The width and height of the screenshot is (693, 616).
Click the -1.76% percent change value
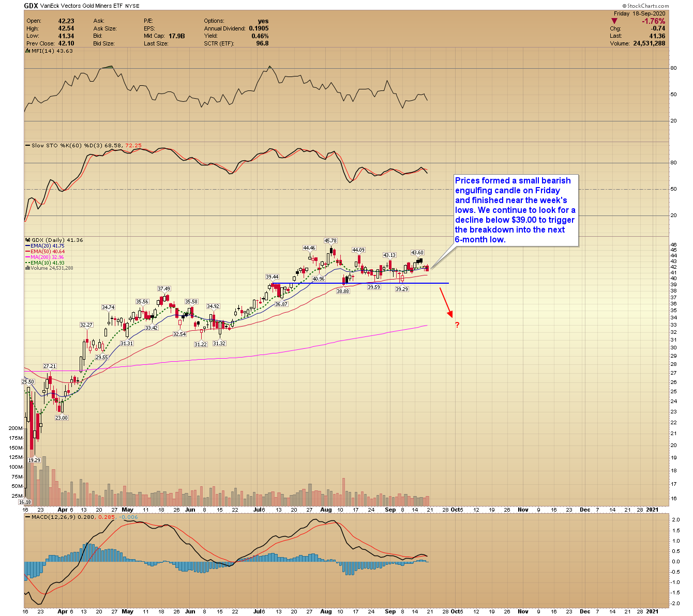654,21
